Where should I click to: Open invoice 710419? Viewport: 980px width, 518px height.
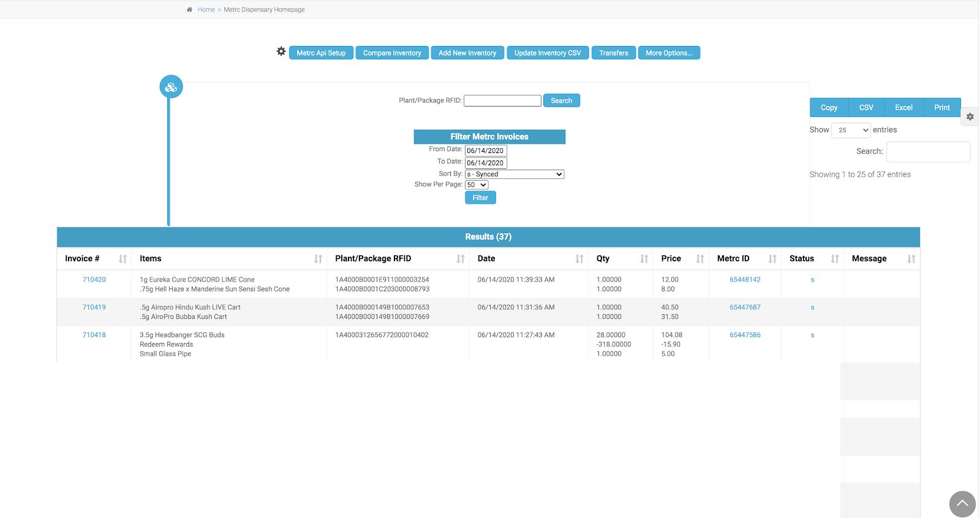94,307
